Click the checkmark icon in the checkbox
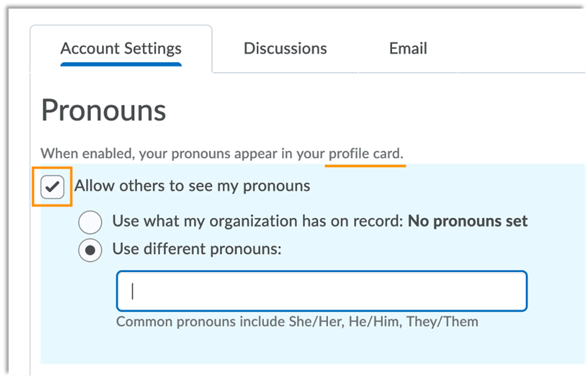 point(52,187)
